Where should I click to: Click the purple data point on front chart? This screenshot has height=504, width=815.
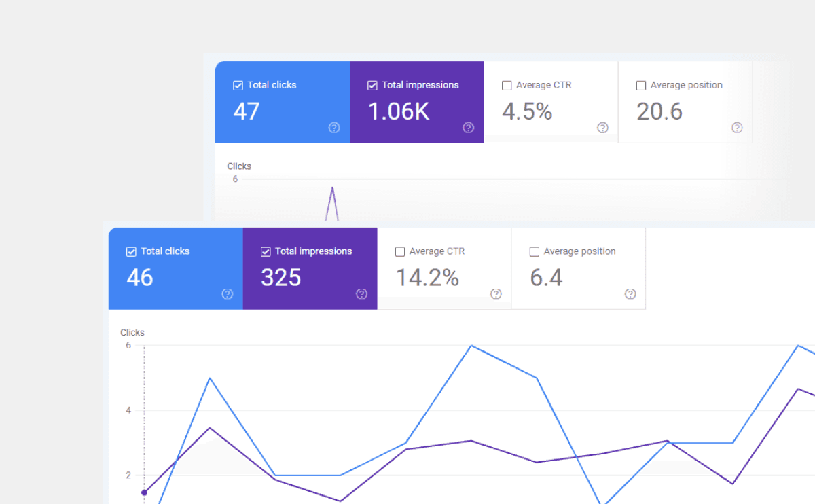click(144, 492)
